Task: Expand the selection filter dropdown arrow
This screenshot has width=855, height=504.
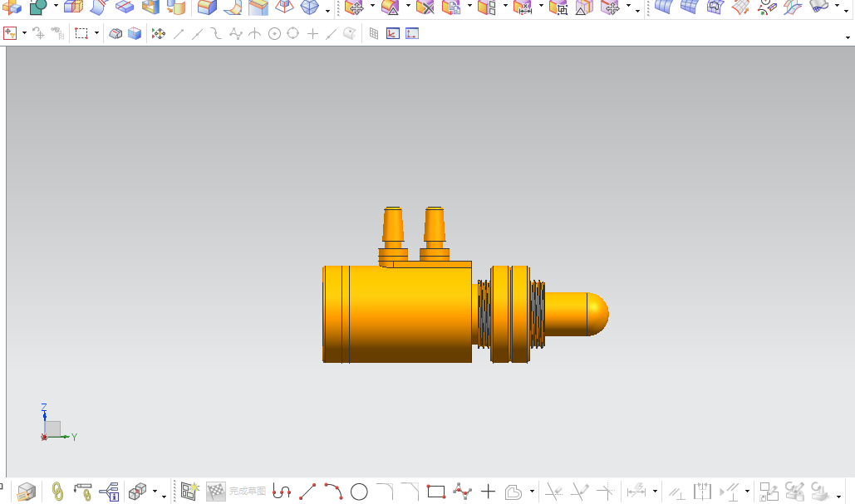Action: [x=24, y=33]
